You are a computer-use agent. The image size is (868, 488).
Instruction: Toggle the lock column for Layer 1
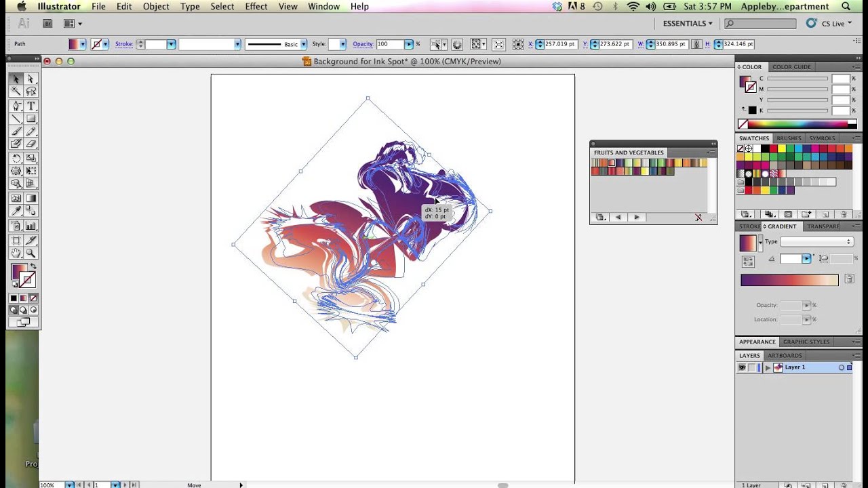pos(751,367)
